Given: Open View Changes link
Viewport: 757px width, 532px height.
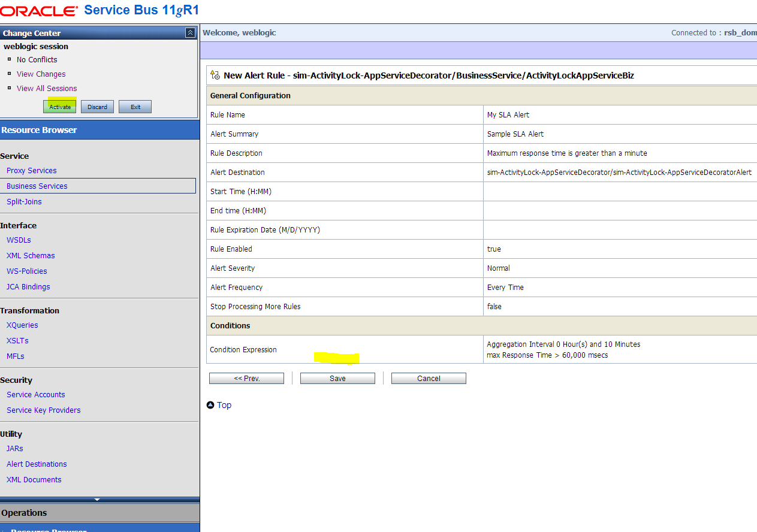Looking at the screenshot, I should [x=41, y=74].
